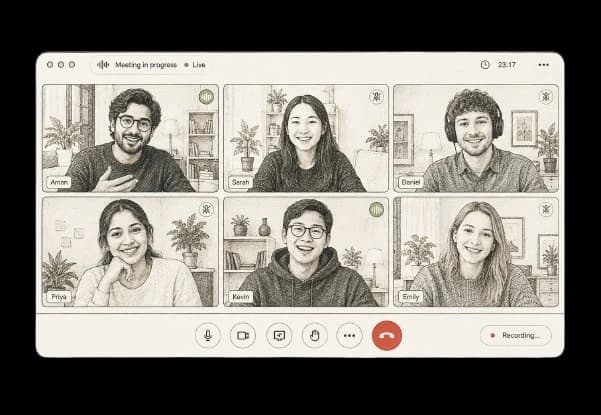
Task: Click the Priya name label
Action: click(59, 297)
